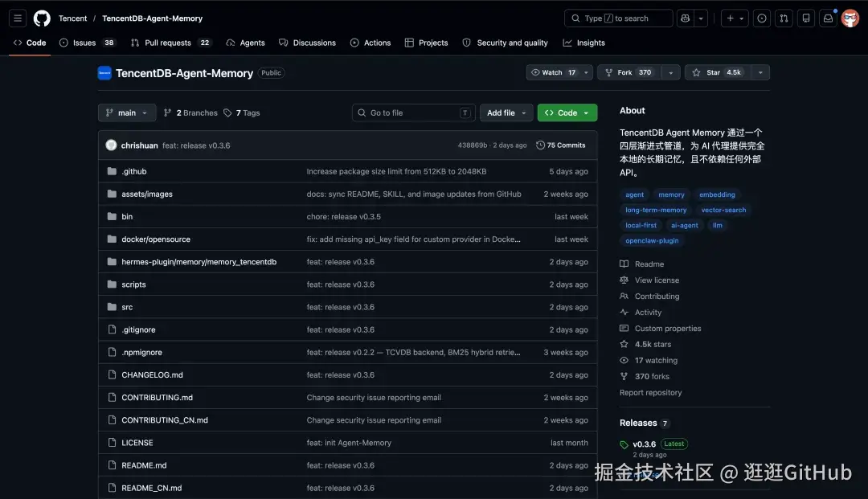The height and width of the screenshot is (499, 868).
Task: Click the Activity pulse icon
Action: point(624,312)
